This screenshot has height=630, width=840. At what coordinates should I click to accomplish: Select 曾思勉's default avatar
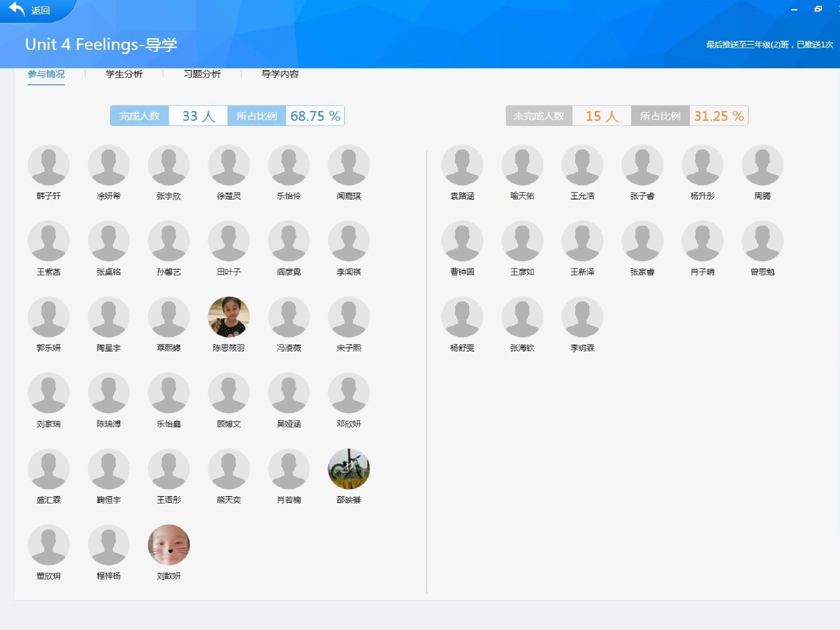[762, 241]
